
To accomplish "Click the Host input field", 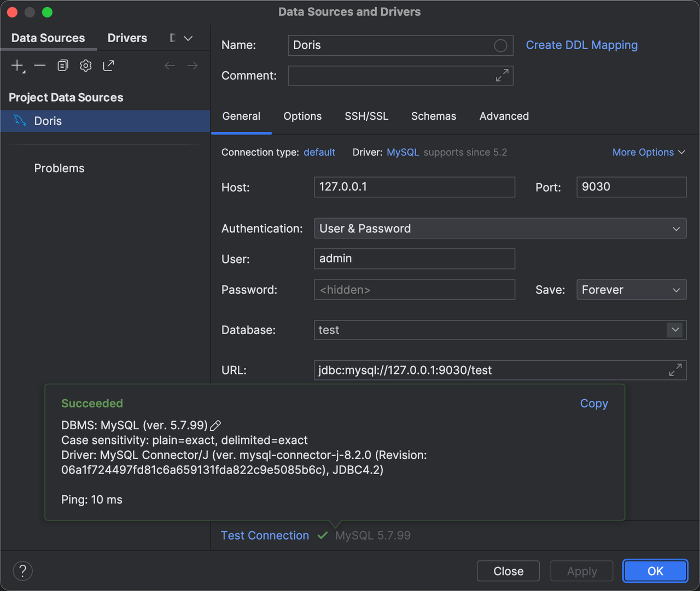I will point(414,187).
